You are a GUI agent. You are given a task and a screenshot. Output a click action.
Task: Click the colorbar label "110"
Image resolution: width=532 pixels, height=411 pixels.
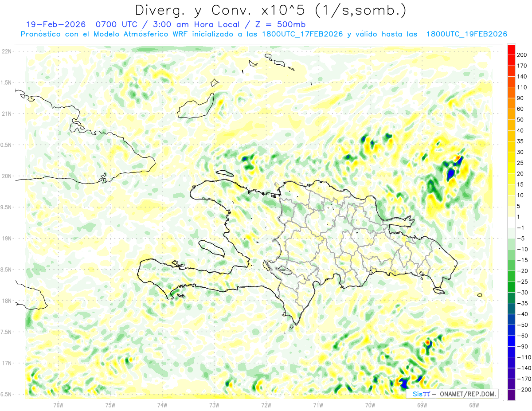(x=522, y=87)
